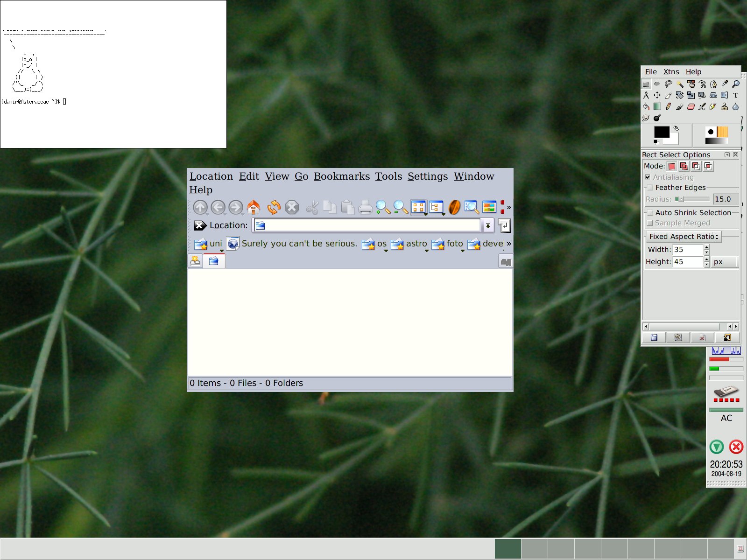Pick the Eraser tool
Image resolution: width=747 pixels, height=560 pixels.
[691, 106]
